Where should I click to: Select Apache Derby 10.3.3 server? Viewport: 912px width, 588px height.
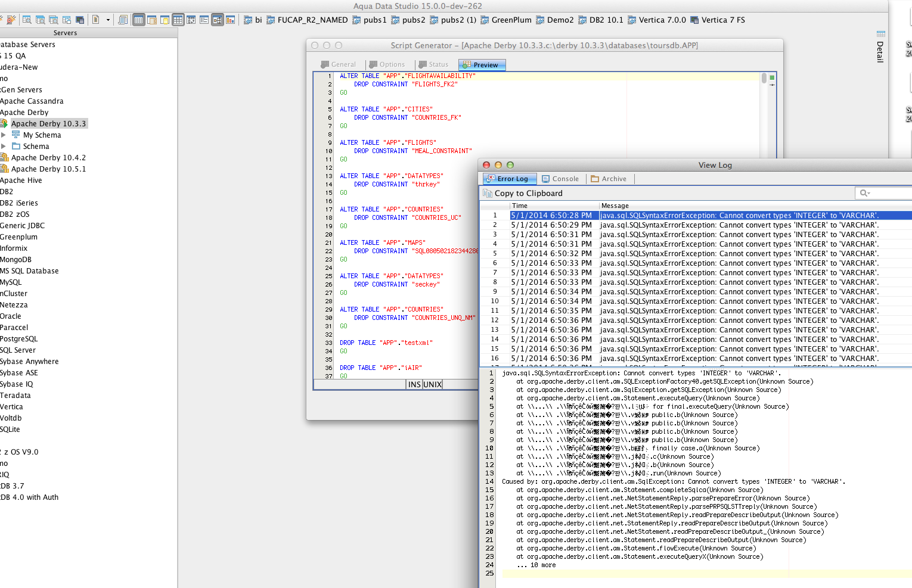48,124
